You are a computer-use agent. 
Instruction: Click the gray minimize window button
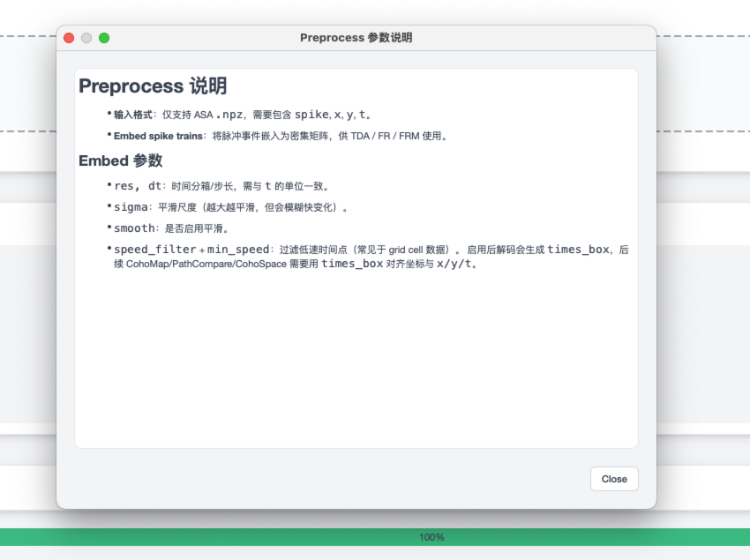pos(86,38)
